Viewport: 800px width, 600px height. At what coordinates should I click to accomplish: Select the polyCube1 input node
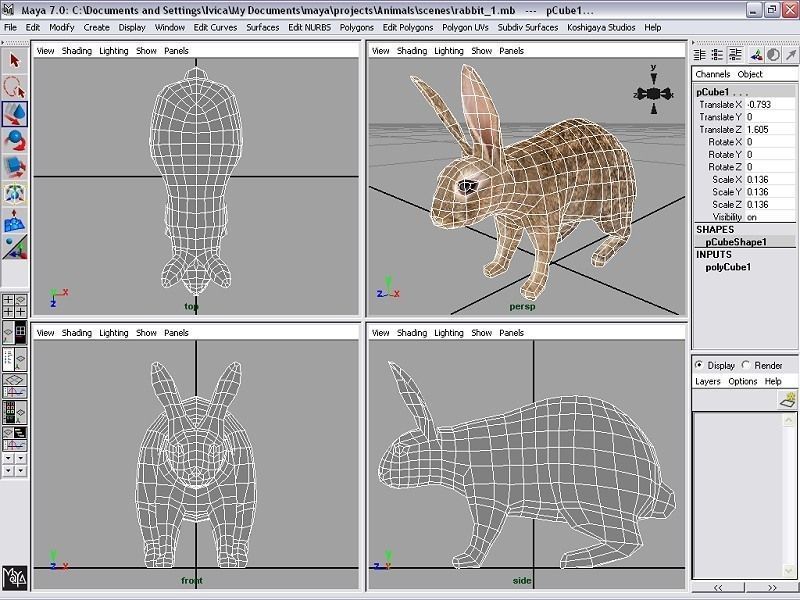(x=728, y=267)
